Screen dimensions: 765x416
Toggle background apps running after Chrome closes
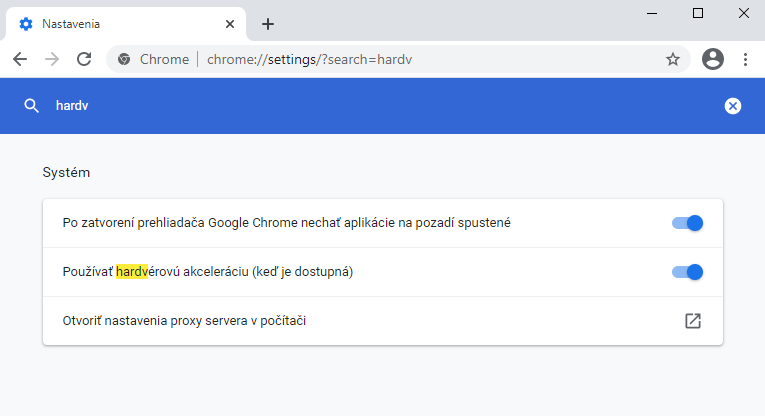tap(688, 223)
